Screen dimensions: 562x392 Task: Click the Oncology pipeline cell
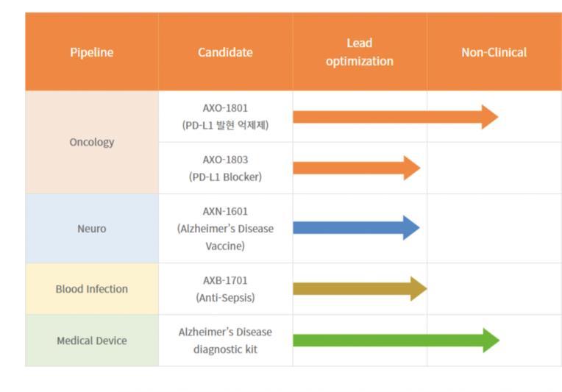tap(92, 142)
